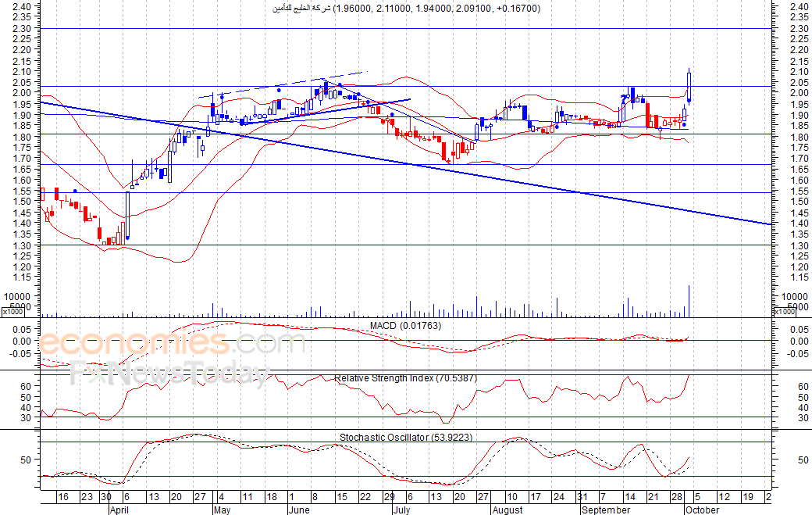The height and width of the screenshot is (515, 812).
Task: Click the date label 8 in June
Action: pos(315,497)
